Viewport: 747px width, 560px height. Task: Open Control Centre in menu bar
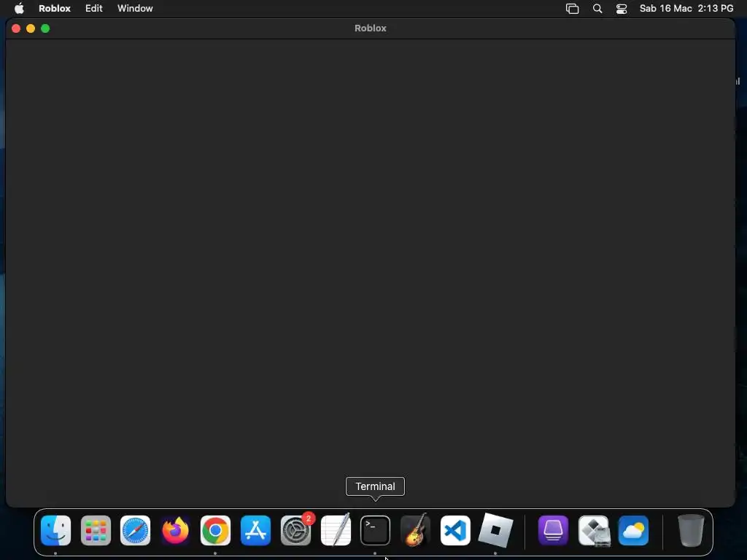(x=622, y=9)
